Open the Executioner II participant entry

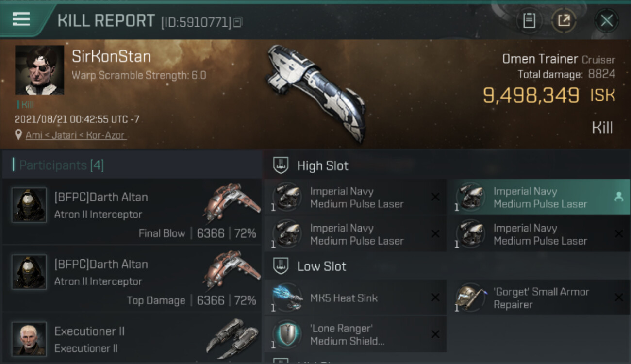pos(132,338)
